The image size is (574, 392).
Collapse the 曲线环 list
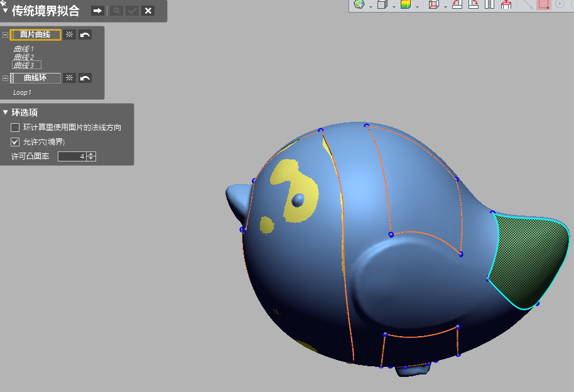pos(5,78)
